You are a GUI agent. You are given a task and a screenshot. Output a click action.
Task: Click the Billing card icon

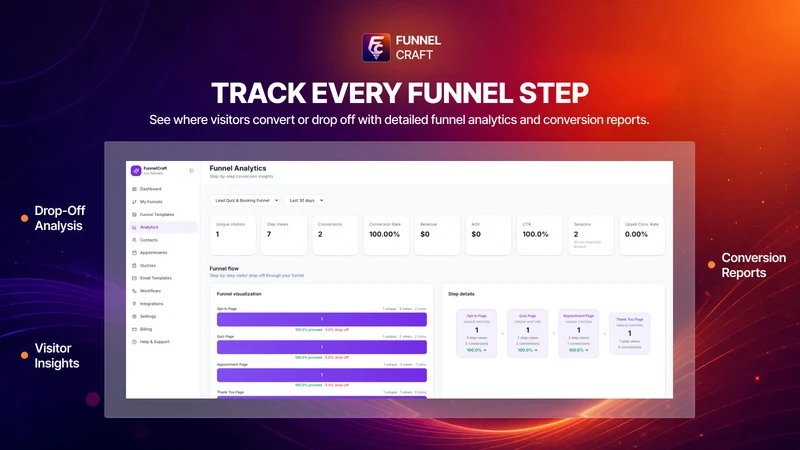(134, 329)
